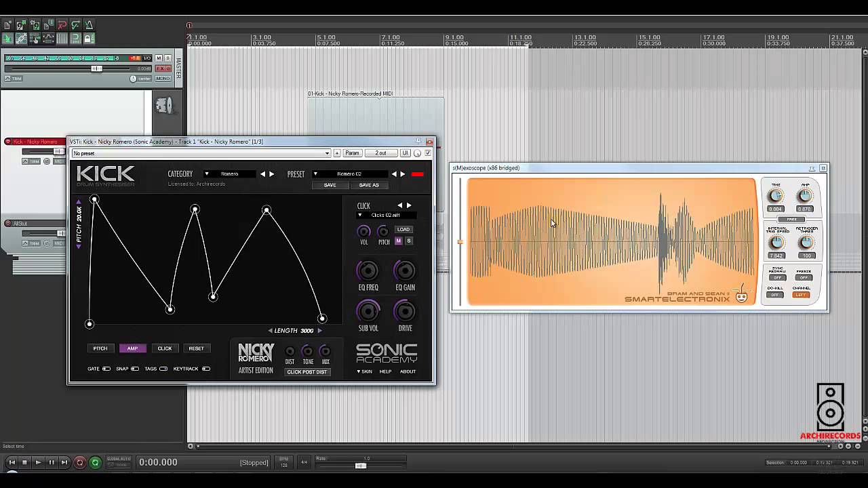
Task: Click CLICK POST DIST button
Action: pyautogui.click(x=307, y=372)
